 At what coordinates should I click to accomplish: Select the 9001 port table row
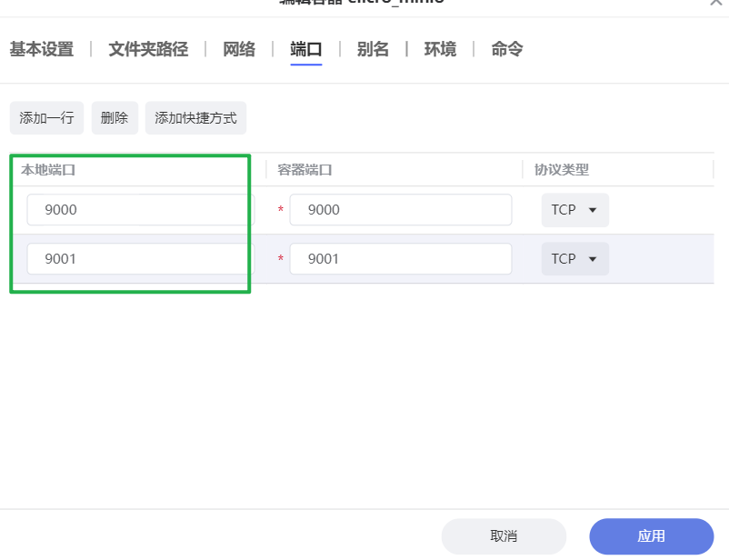pyautogui.click(x=364, y=258)
